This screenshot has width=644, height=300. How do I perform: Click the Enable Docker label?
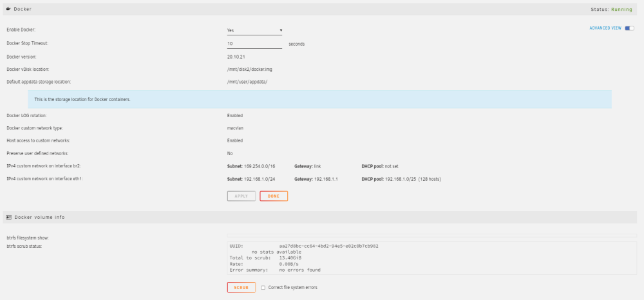tap(21, 30)
